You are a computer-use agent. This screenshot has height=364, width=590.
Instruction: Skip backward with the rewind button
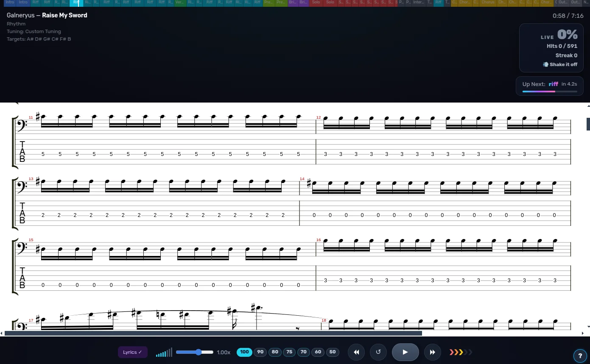357,352
